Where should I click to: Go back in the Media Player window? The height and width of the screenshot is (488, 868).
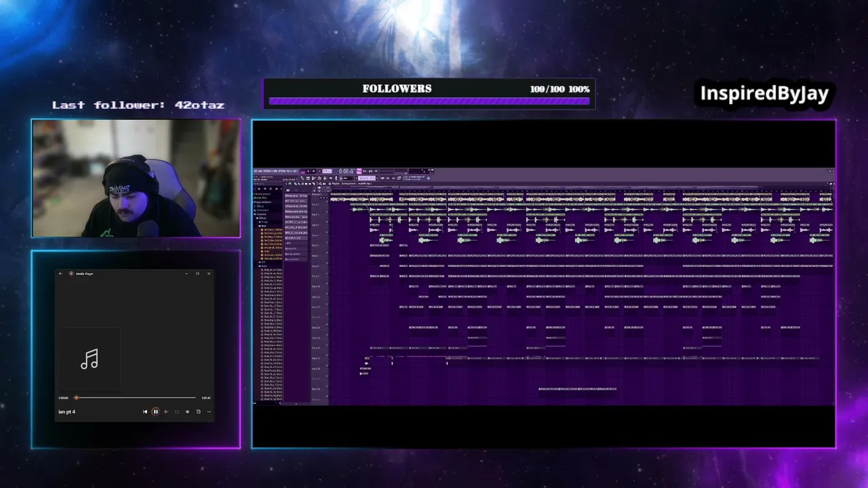coord(60,274)
